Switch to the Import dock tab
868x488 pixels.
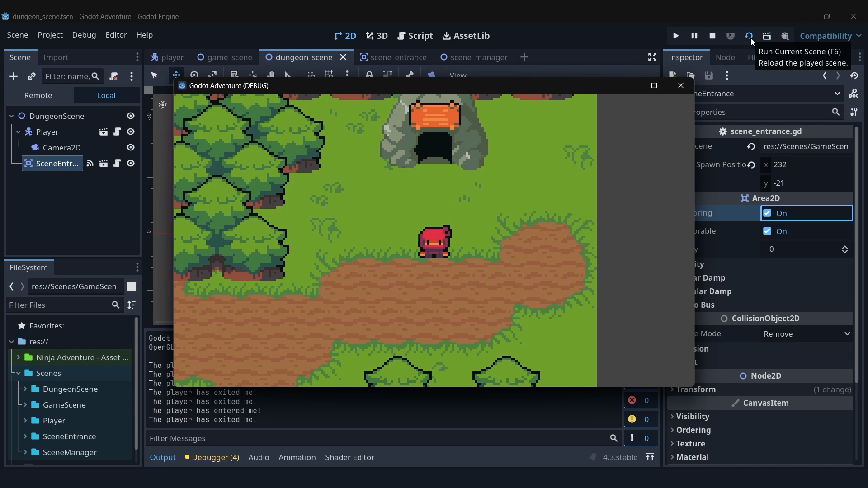point(56,57)
